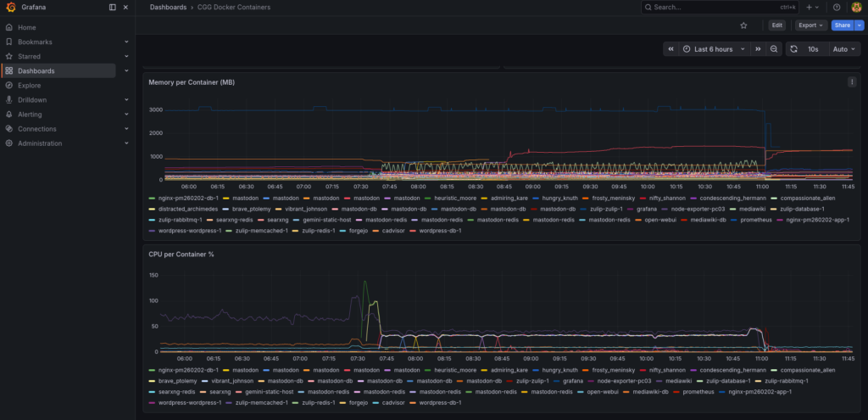
Task: Click the Edit dashboard button
Action: 776,25
